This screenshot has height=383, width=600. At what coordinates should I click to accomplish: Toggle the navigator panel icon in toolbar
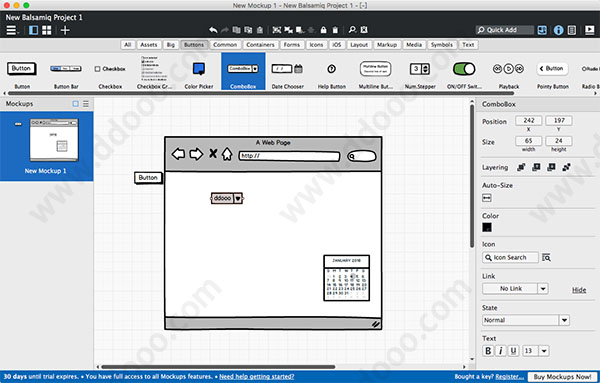[x=34, y=30]
